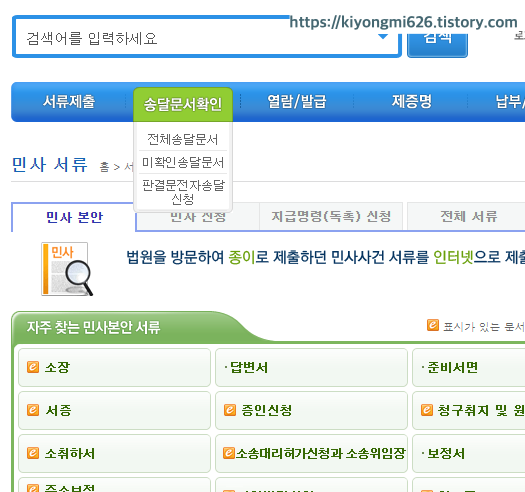
Task: Click the e-document icon beside 소장
Action: (x=33, y=367)
